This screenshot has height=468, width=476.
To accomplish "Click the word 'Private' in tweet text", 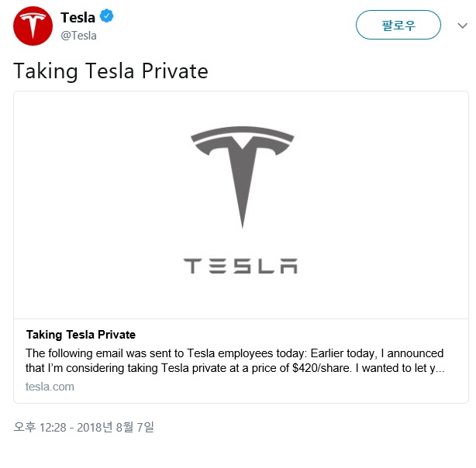I will click(x=175, y=71).
